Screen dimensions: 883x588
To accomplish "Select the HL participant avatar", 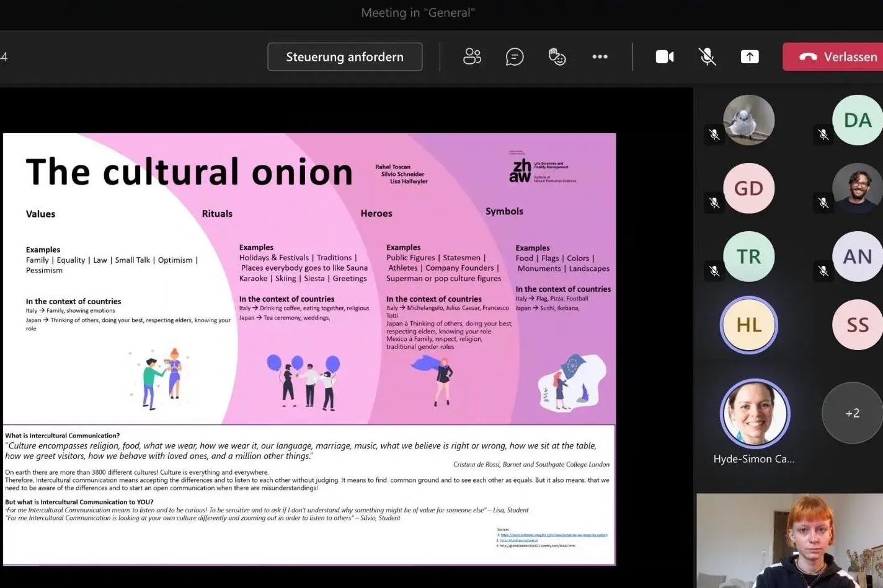I will 748,325.
